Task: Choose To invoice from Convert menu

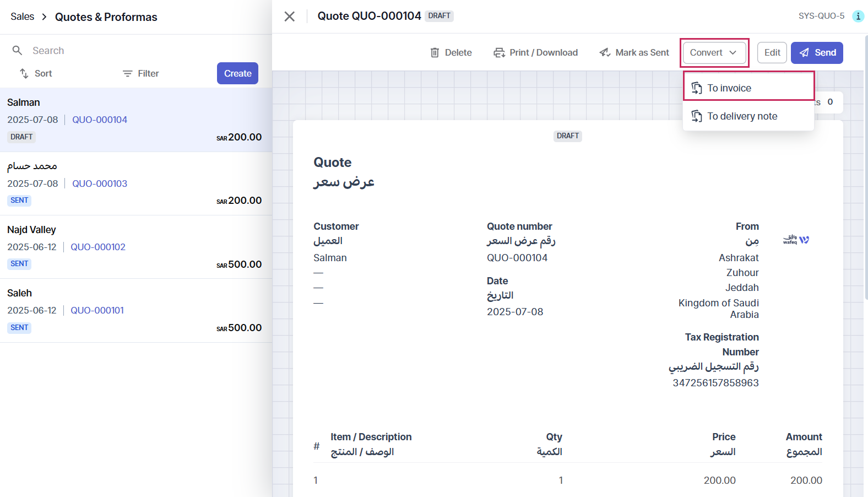Action: 729,88
